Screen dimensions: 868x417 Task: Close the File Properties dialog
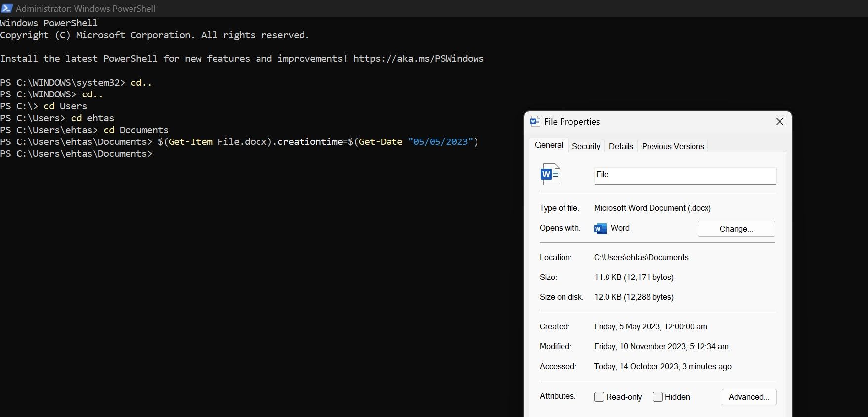[x=780, y=121]
